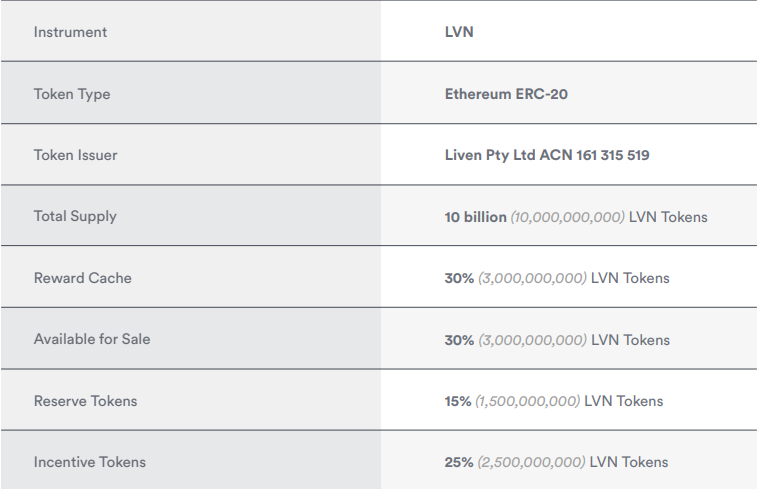Click LVN Tokens text in Total Supply row

(x=668, y=217)
